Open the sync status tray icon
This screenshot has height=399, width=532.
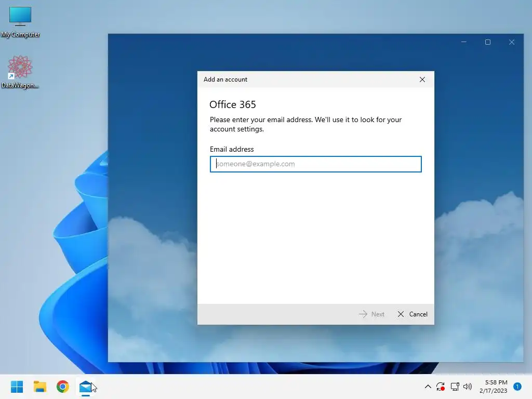441,387
